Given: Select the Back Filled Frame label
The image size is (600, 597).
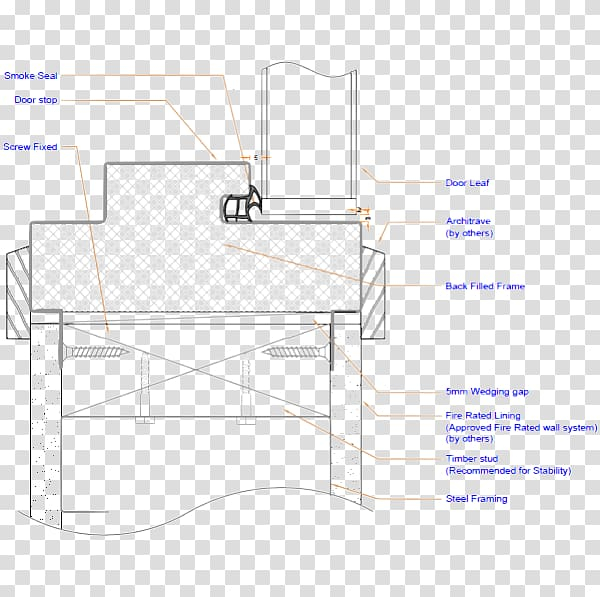Looking at the screenshot, I should pos(485,287).
